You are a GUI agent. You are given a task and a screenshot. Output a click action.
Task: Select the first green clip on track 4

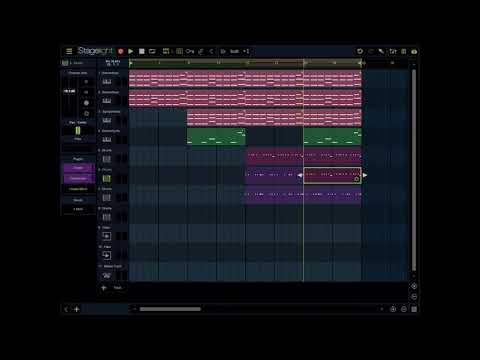point(216,137)
